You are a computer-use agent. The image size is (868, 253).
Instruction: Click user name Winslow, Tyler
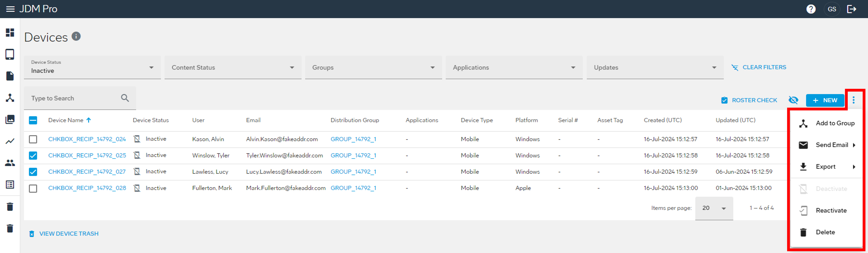(211, 155)
